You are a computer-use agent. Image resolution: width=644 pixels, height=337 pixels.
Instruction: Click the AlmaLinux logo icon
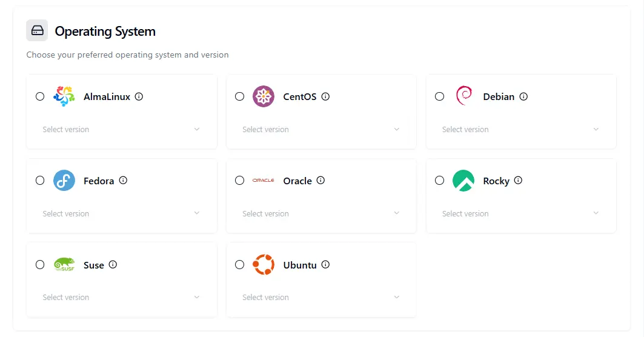(64, 96)
